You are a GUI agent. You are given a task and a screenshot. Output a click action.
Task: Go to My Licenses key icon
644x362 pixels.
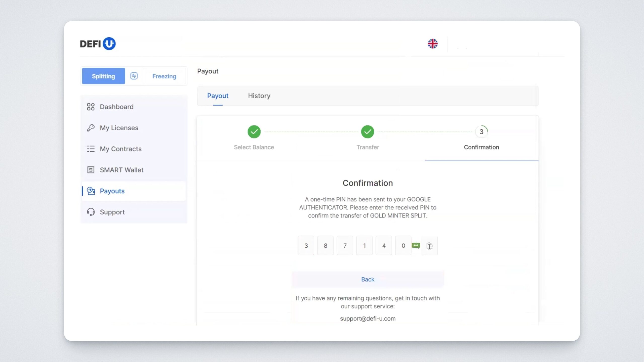(x=91, y=128)
